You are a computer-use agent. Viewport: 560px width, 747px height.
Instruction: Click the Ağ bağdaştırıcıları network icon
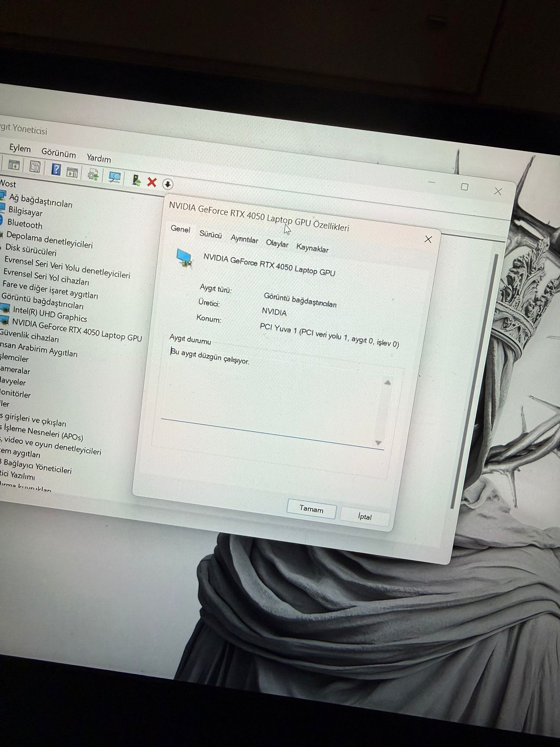pyautogui.click(x=3, y=196)
